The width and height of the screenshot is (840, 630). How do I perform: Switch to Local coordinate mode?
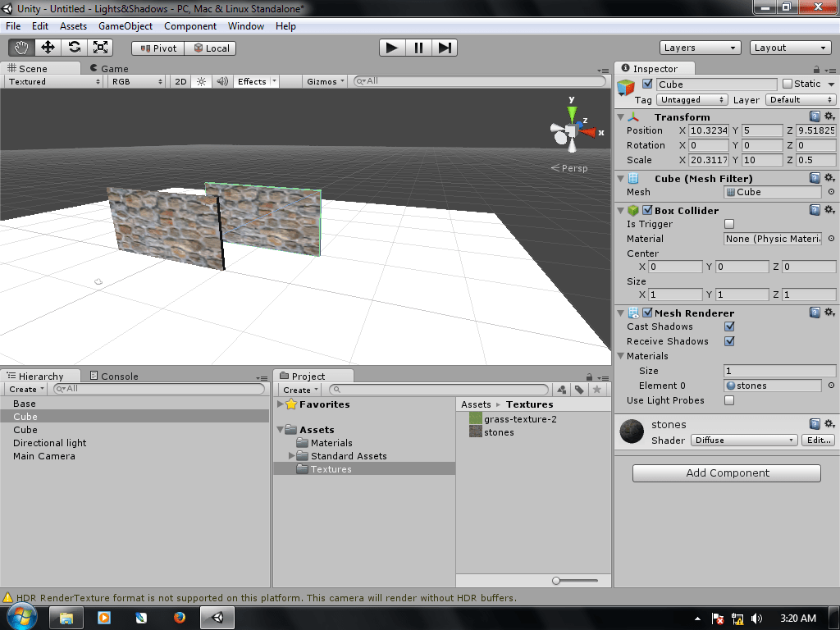[212, 48]
